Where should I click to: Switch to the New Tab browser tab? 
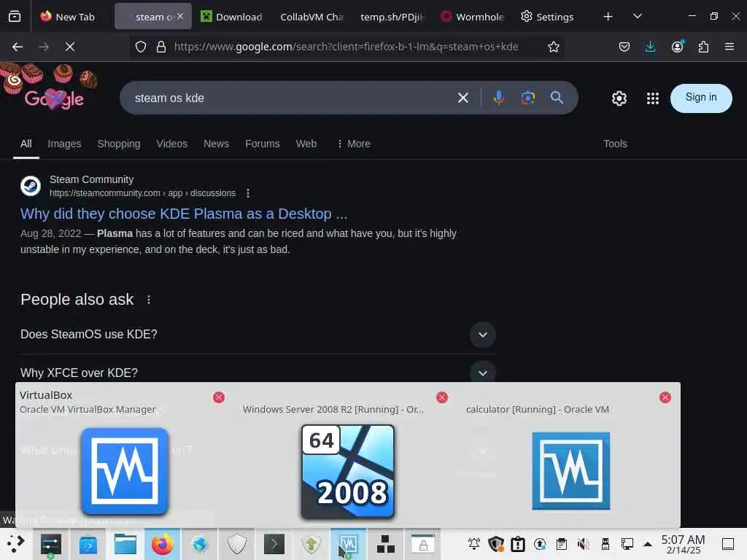tap(68, 17)
